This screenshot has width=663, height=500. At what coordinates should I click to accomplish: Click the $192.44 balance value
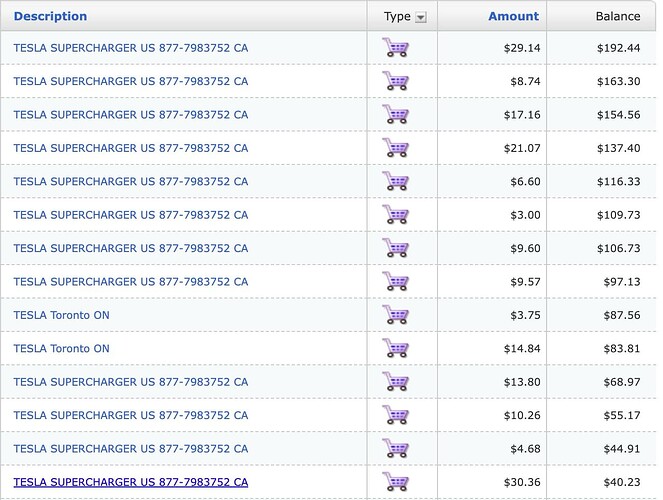(x=619, y=48)
